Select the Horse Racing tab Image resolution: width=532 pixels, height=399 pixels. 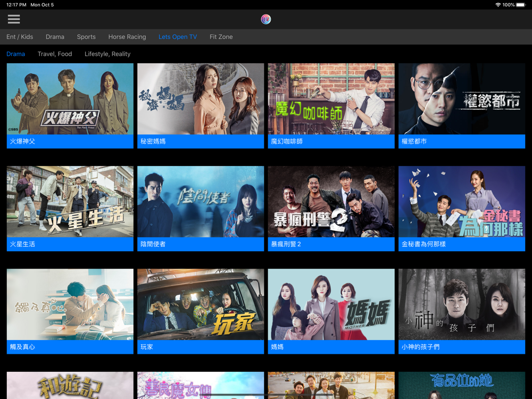point(127,37)
